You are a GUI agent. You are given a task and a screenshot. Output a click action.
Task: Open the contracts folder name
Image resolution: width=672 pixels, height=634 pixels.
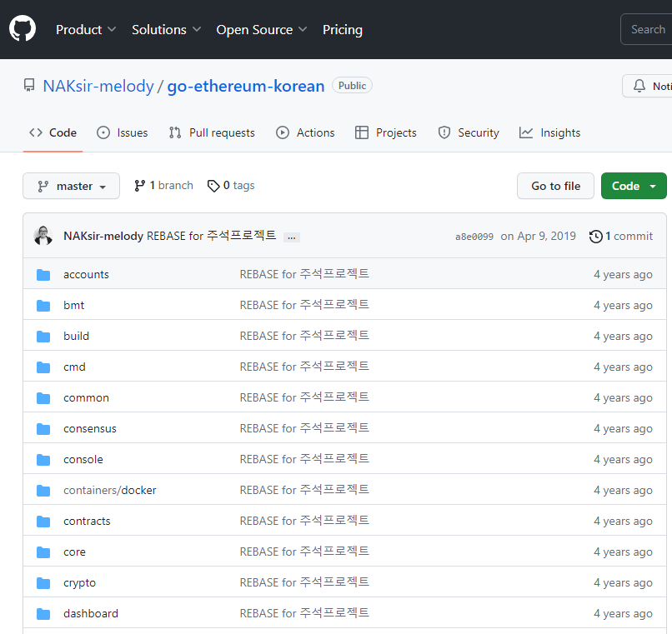click(x=87, y=522)
